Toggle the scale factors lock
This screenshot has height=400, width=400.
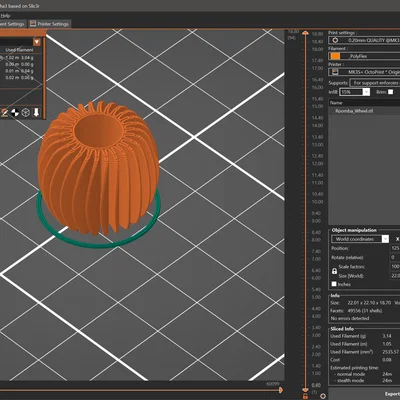point(334,271)
